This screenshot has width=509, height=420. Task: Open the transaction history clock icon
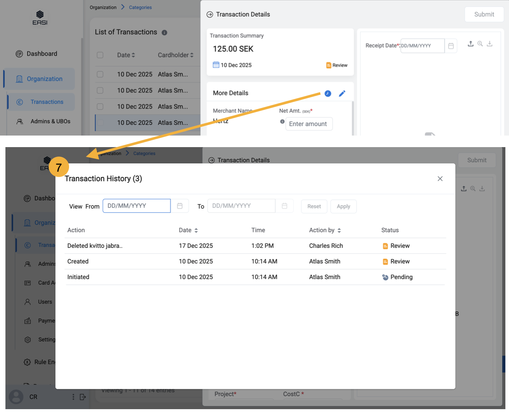tap(328, 94)
